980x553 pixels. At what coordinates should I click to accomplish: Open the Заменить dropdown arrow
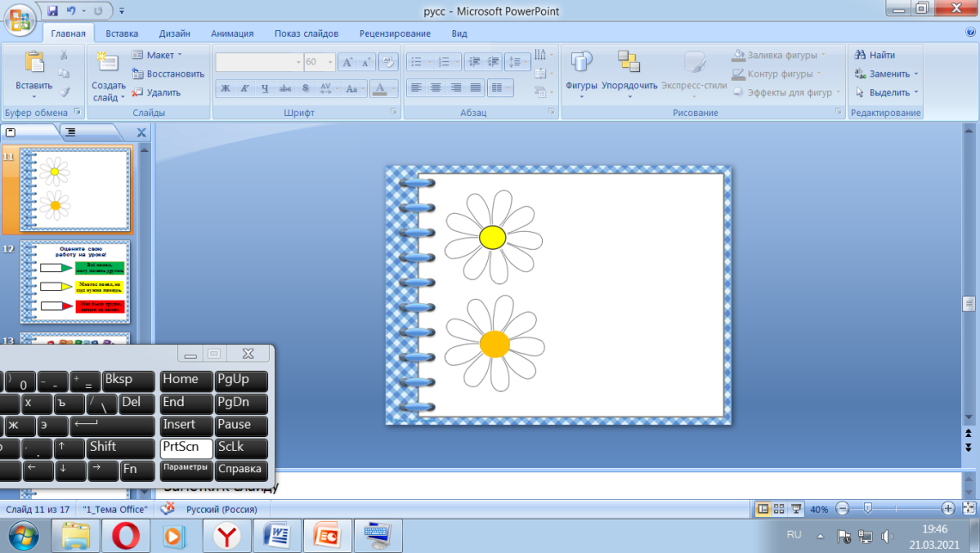click(x=916, y=74)
